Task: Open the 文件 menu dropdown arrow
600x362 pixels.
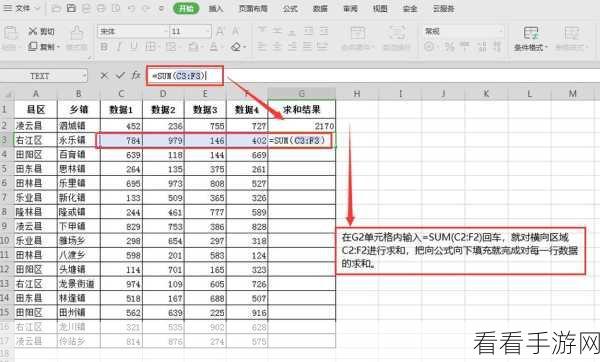Action: coord(37,8)
